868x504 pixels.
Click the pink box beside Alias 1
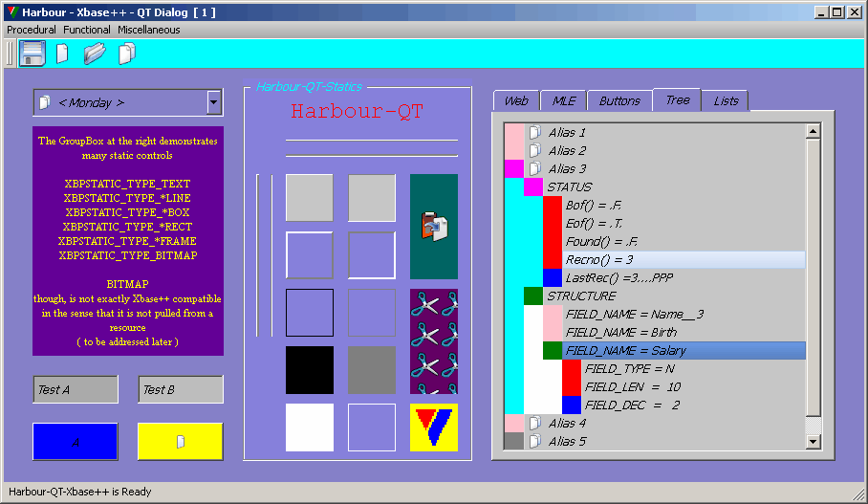pyautogui.click(x=514, y=132)
